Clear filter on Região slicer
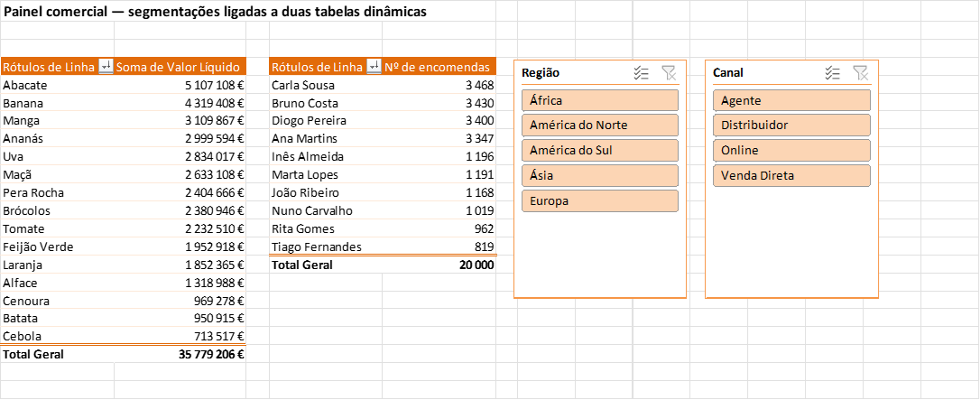The height and width of the screenshot is (400, 980). [x=669, y=73]
